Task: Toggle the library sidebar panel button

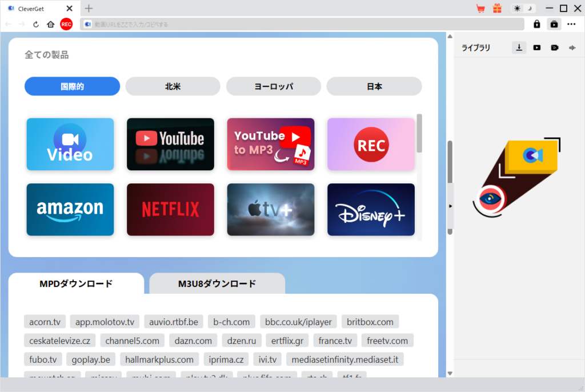Action: (554, 24)
